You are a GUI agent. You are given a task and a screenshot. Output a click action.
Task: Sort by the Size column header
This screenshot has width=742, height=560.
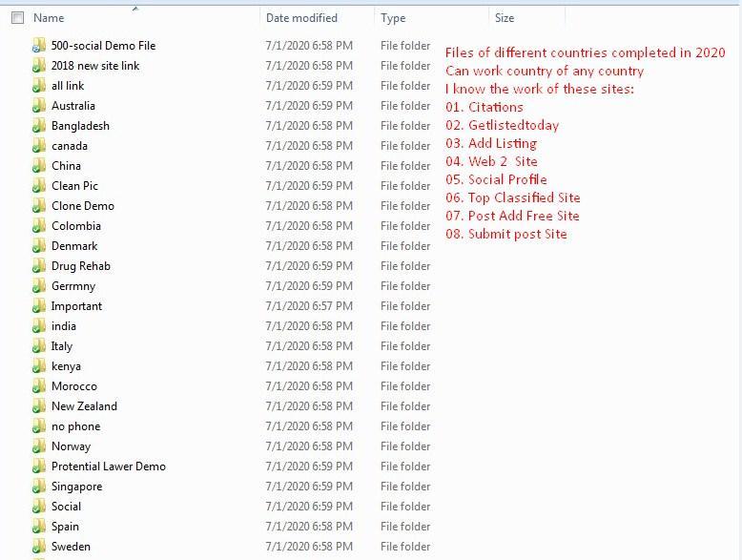tap(505, 18)
